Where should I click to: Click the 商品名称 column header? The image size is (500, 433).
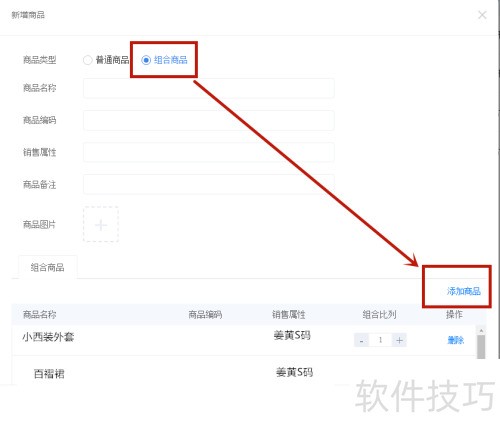pyautogui.click(x=39, y=314)
